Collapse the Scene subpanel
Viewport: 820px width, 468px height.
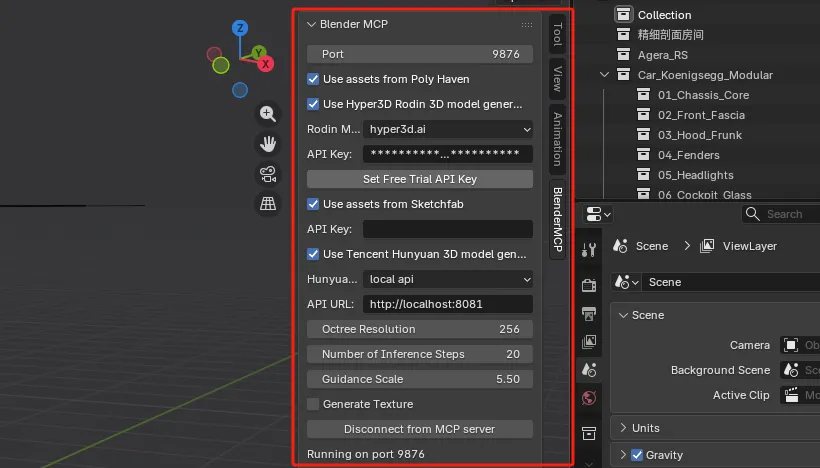click(x=623, y=315)
